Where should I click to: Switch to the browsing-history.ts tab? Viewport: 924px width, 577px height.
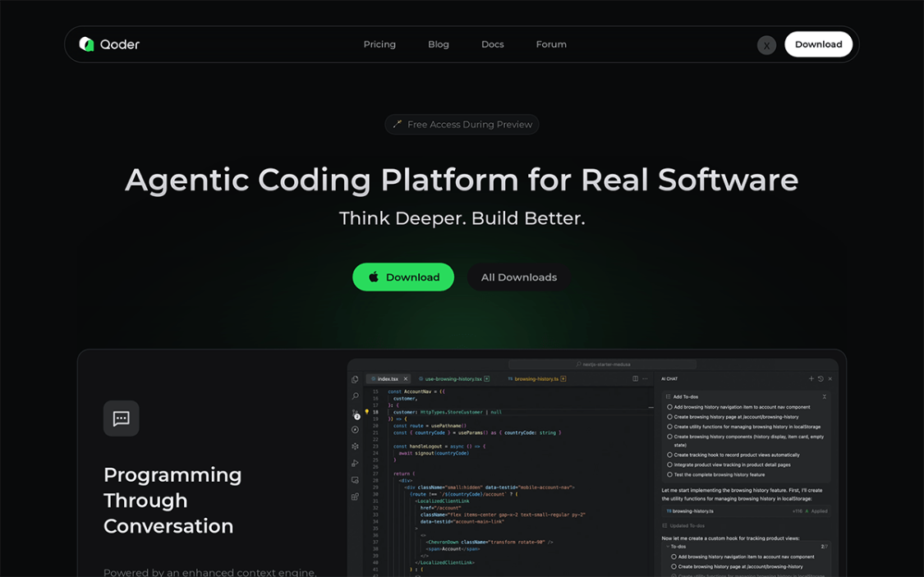pyautogui.click(x=534, y=378)
